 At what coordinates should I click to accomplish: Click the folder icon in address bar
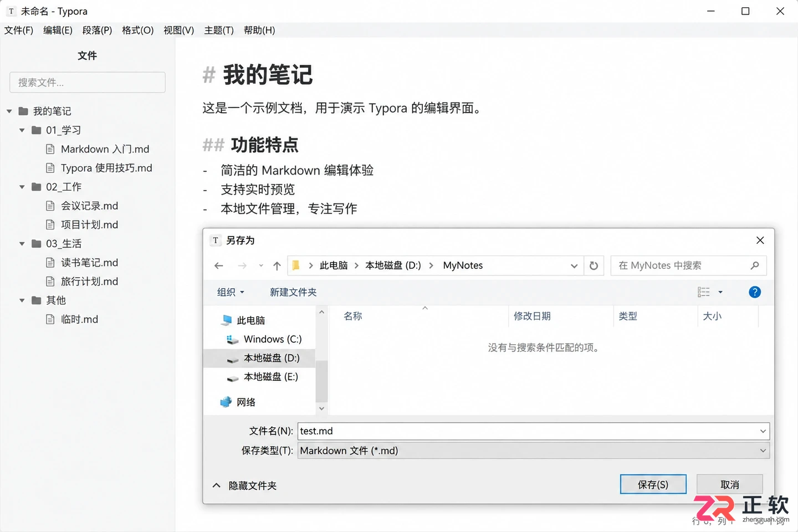pos(296,265)
